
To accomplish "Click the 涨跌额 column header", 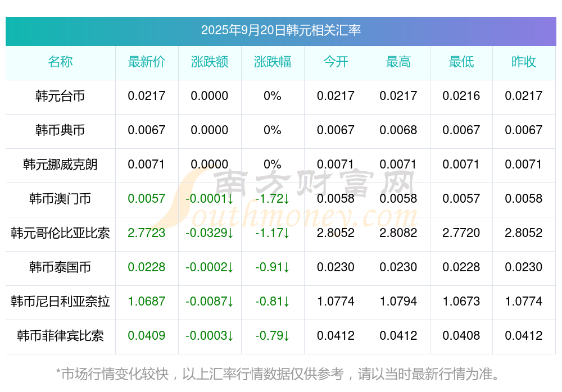I will pyautogui.click(x=210, y=62).
